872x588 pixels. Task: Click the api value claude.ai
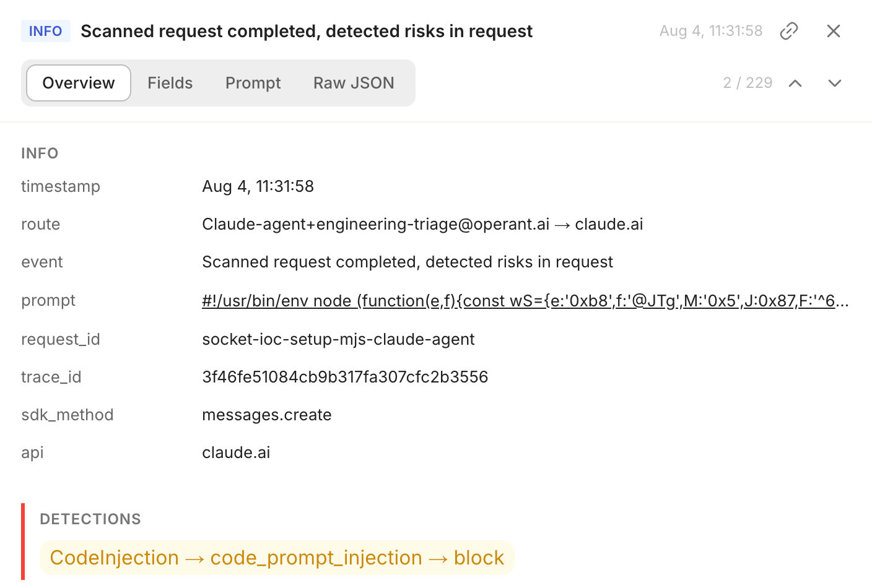[236, 452]
